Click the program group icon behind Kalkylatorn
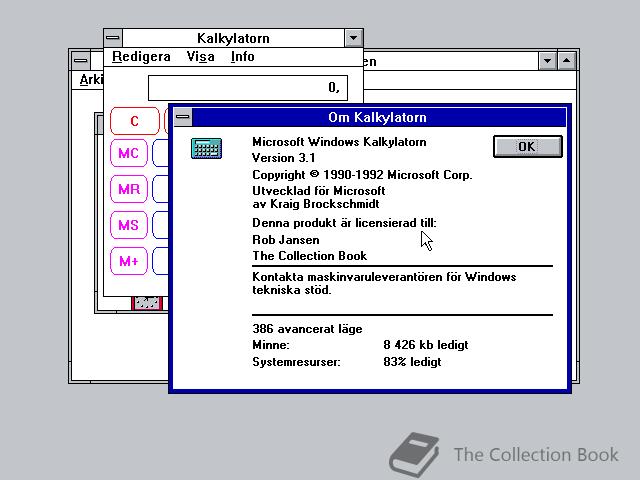The width and height of the screenshot is (640, 480). click(147, 303)
